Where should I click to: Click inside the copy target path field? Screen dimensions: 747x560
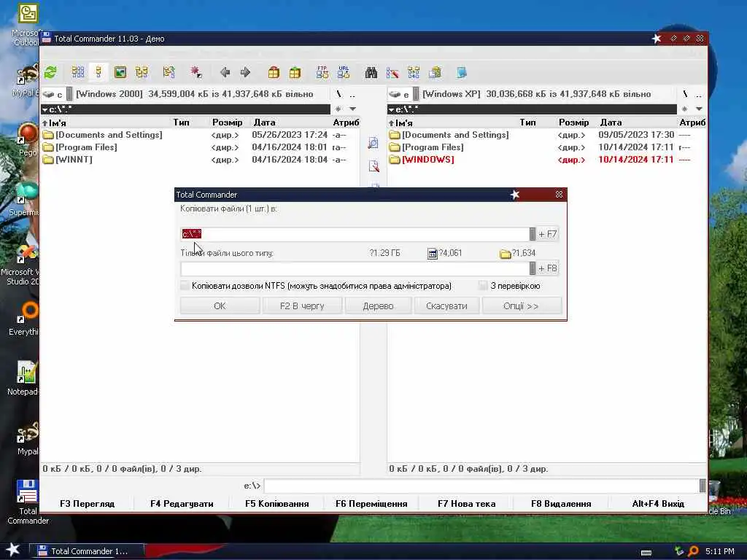[355, 234]
